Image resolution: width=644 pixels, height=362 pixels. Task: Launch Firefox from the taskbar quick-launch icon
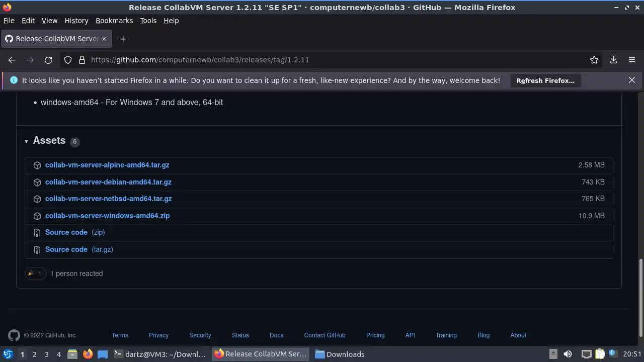88,354
